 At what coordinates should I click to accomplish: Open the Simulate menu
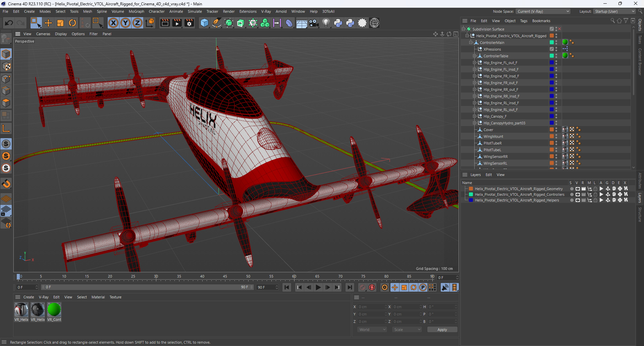point(195,11)
